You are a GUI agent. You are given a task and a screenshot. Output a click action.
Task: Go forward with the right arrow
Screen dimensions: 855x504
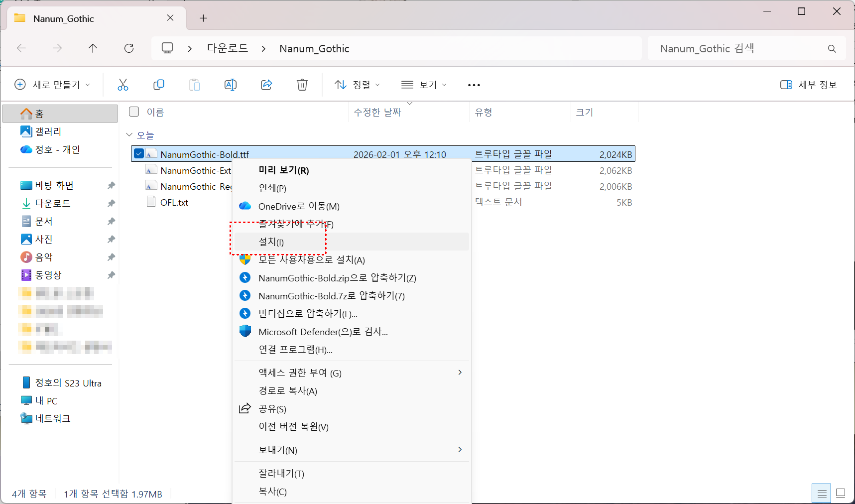click(x=57, y=48)
